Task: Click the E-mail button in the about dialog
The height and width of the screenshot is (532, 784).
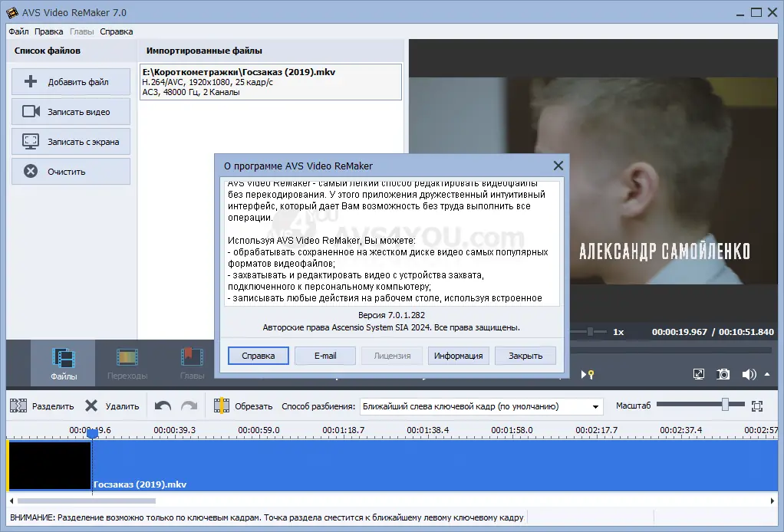Action: point(325,356)
